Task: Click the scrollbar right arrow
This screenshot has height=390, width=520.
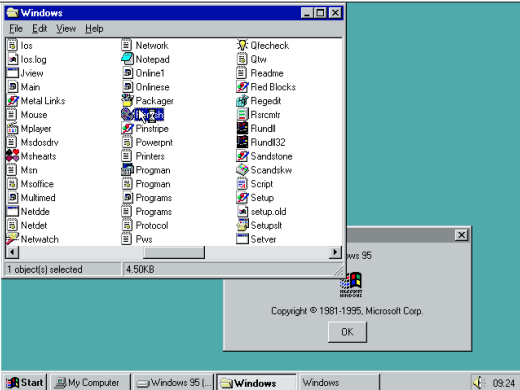Action: point(335,252)
